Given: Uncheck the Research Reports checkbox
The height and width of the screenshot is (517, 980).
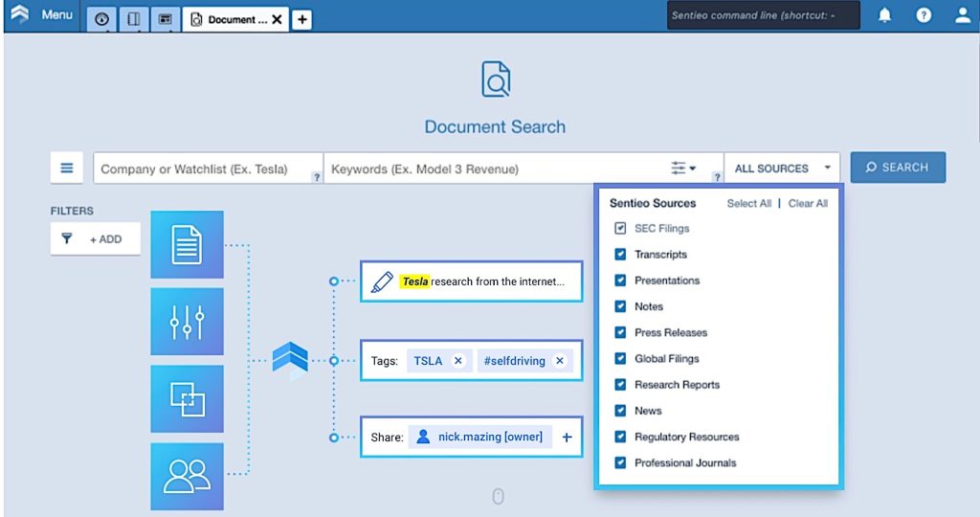Looking at the screenshot, I should [620, 385].
